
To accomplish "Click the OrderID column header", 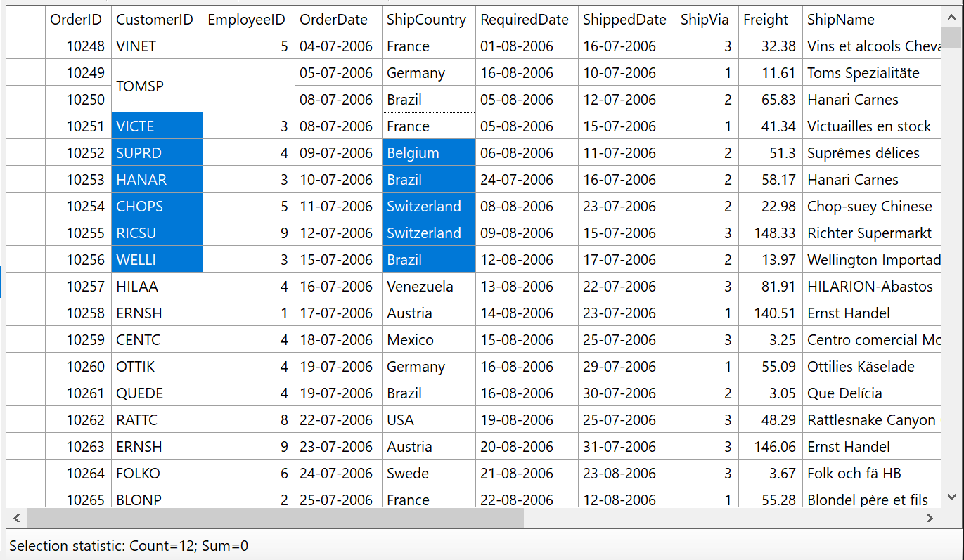I will tap(78, 20).
